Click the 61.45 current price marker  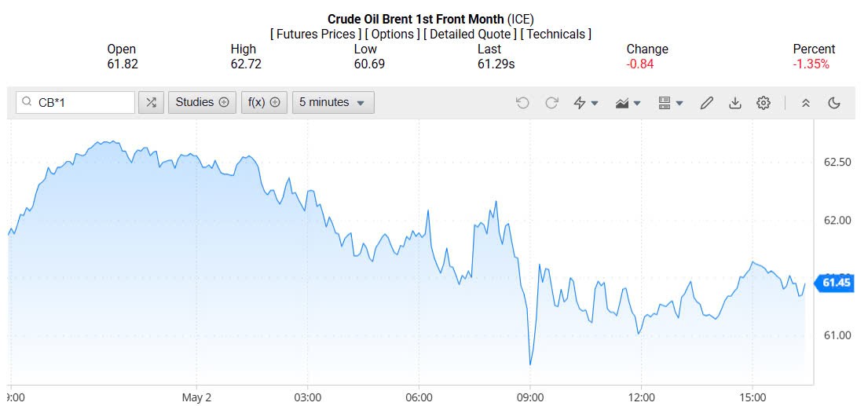(x=837, y=283)
